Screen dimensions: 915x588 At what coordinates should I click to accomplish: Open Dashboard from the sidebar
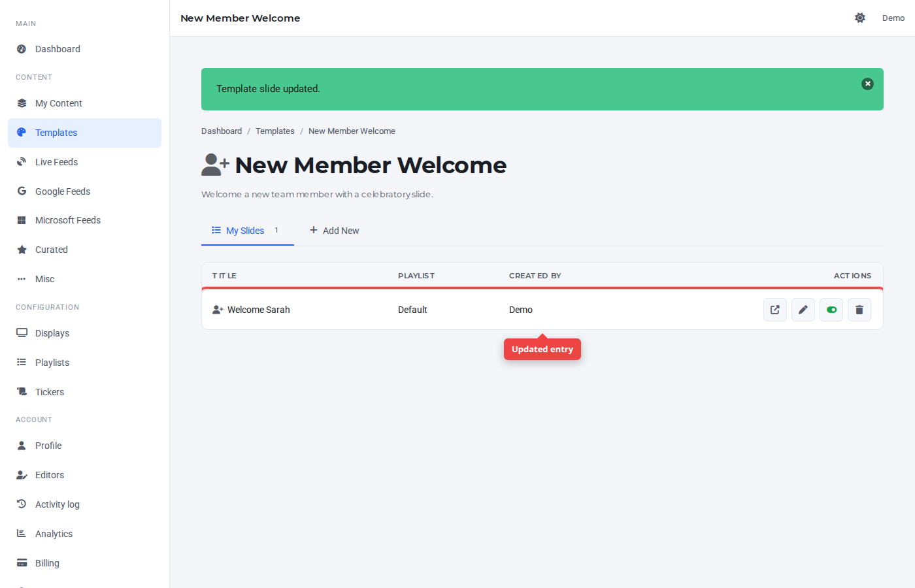click(84, 49)
